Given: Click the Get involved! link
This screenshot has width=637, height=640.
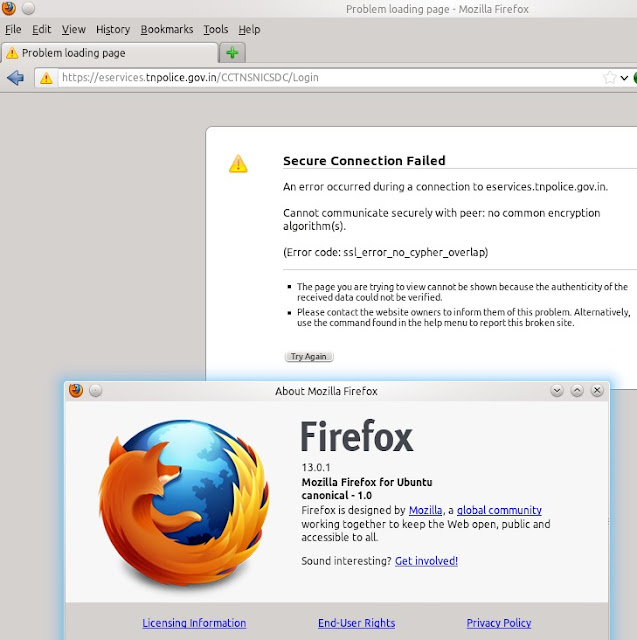Looking at the screenshot, I should coord(426,561).
